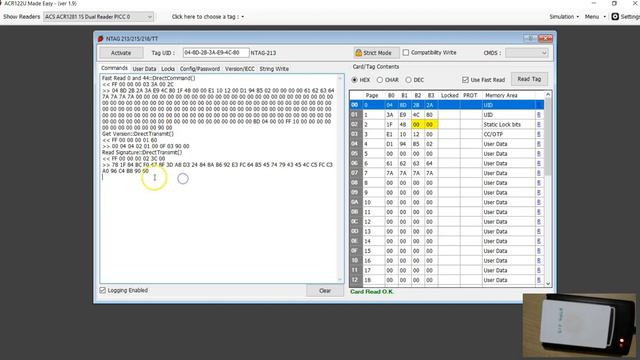Click the 'E1' cell in page 3

tap(390, 134)
